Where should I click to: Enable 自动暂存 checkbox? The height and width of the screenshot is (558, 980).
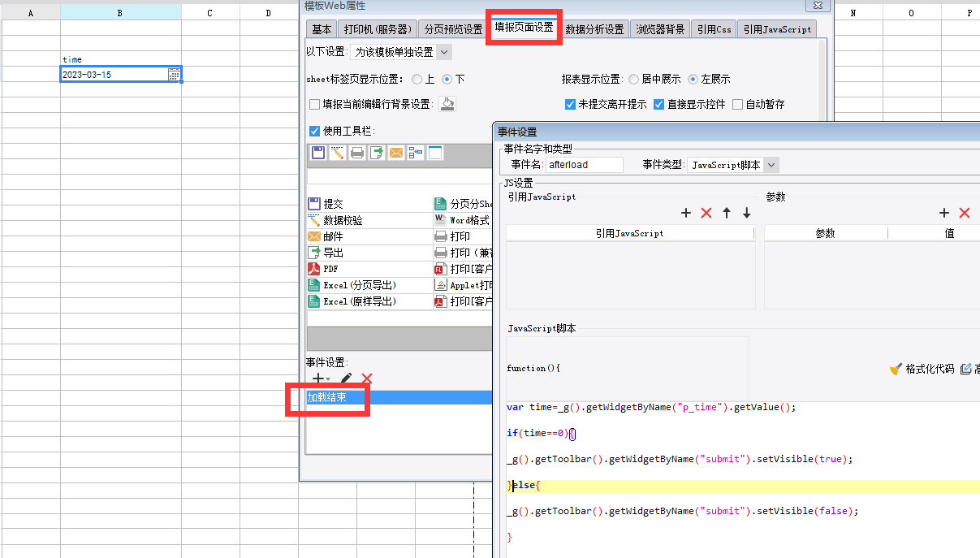[737, 104]
